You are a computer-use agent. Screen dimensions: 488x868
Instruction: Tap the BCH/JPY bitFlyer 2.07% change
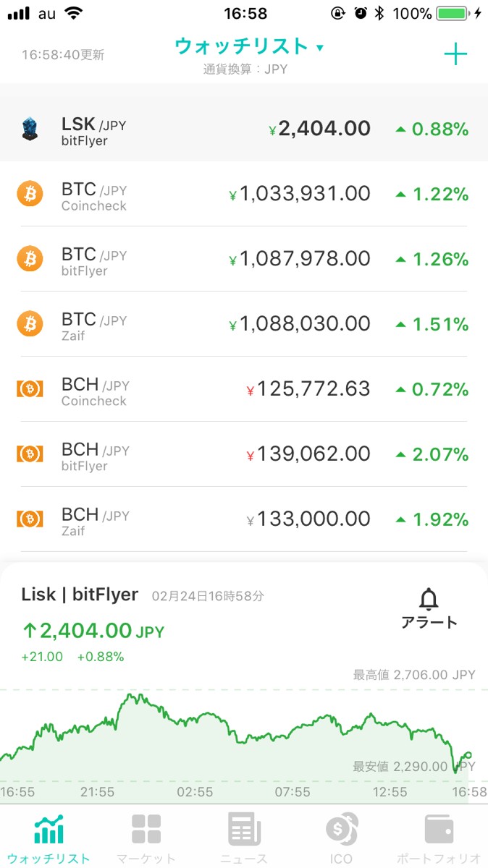tap(432, 455)
